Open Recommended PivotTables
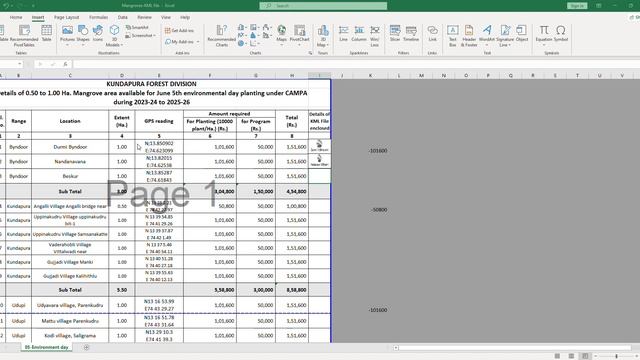 coord(24,36)
